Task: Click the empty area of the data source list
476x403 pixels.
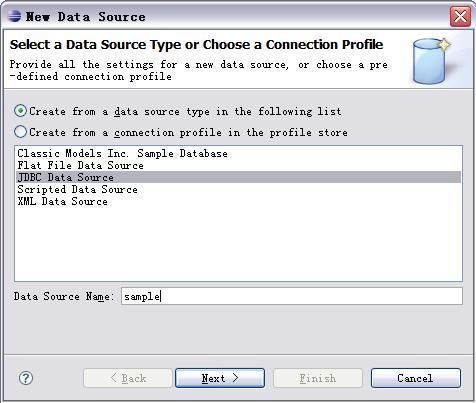Action: click(x=238, y=245)
